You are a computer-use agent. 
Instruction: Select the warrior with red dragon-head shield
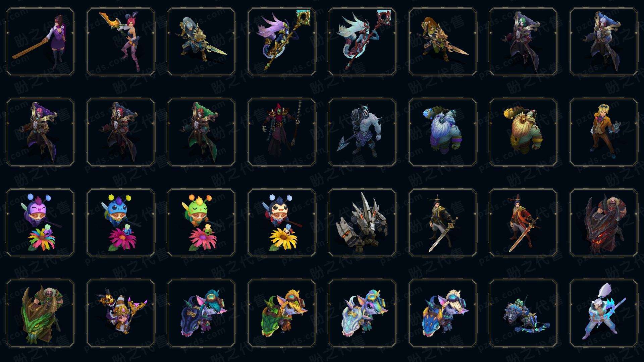coord(604,223)
